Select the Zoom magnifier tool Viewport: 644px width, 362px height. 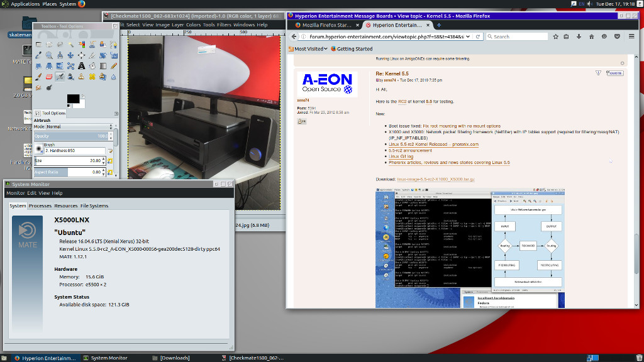click(x=49, y=55)
